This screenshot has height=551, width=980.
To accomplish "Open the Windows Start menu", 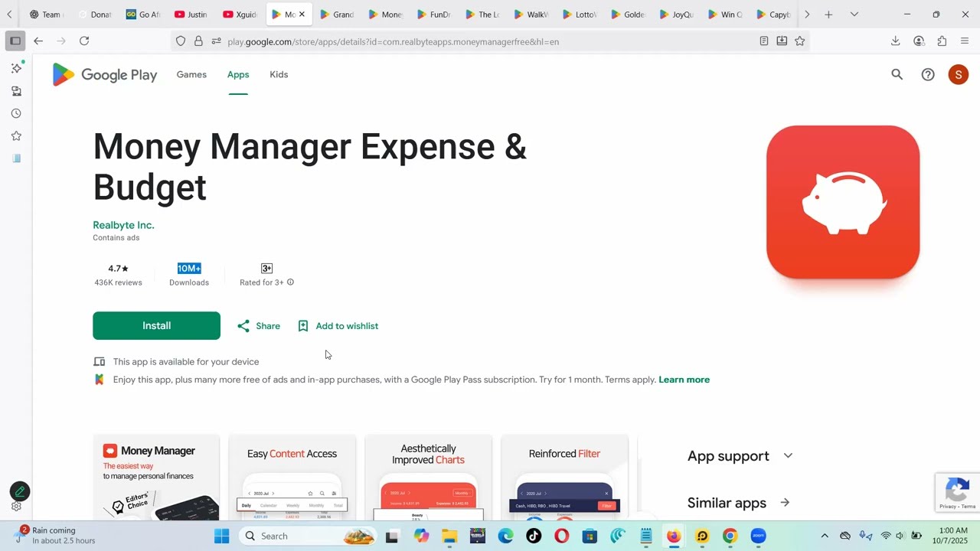I will (x=221, y=536).
